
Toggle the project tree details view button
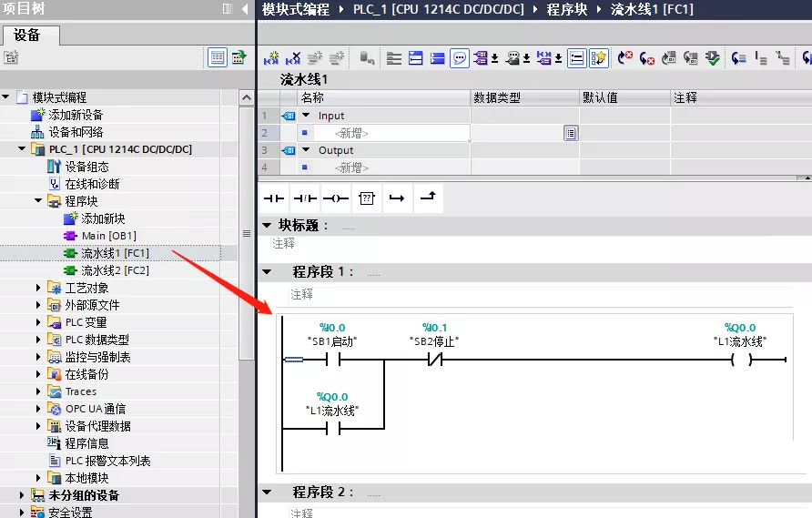[x=217, y=57]
